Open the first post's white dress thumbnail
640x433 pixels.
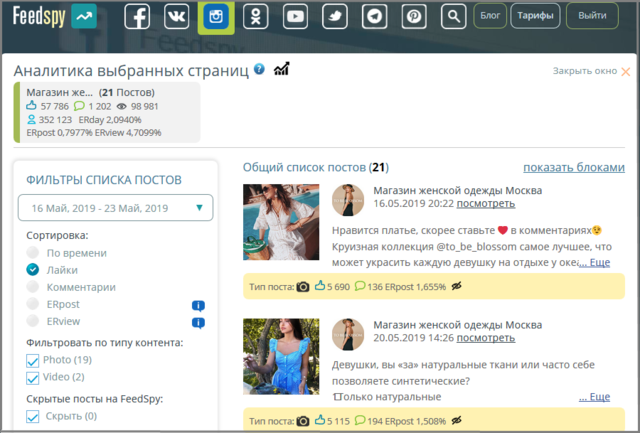[x=281, y=222]
